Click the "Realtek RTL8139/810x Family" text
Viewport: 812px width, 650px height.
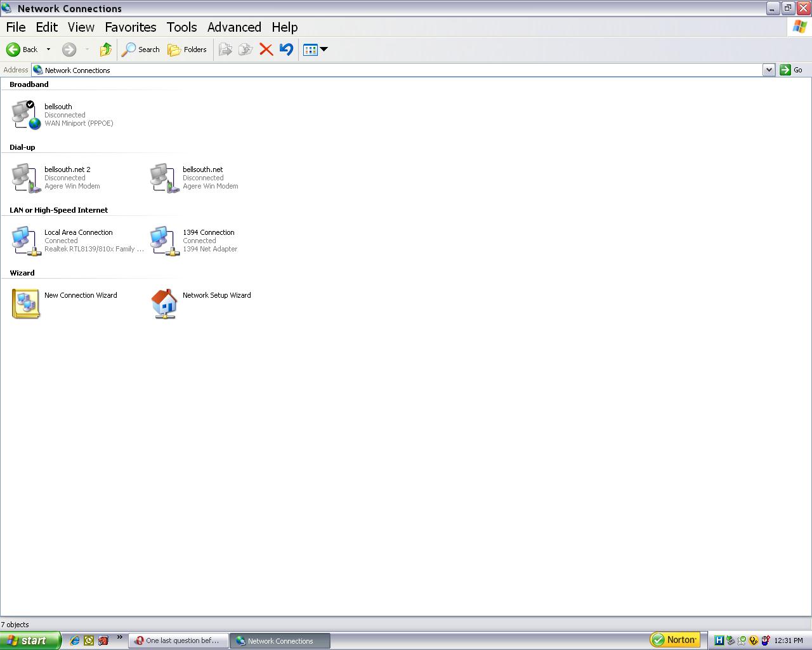[x=94, y=249]
